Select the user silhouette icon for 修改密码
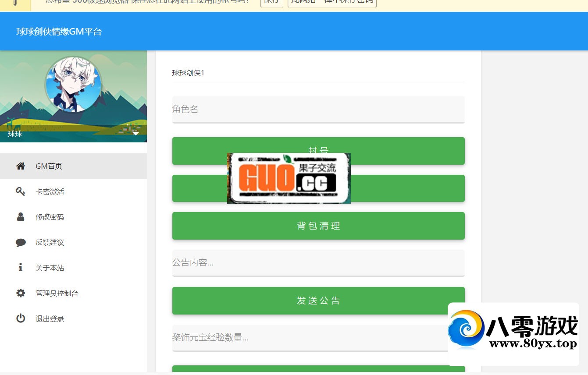Image resolution: width=588 pixels, height=375 pixels. pos(21,217)
